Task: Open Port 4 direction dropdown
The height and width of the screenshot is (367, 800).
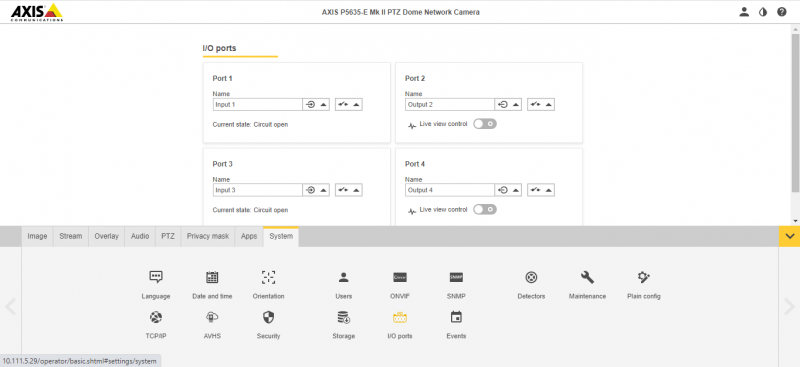Action: [x=509, y=190]
